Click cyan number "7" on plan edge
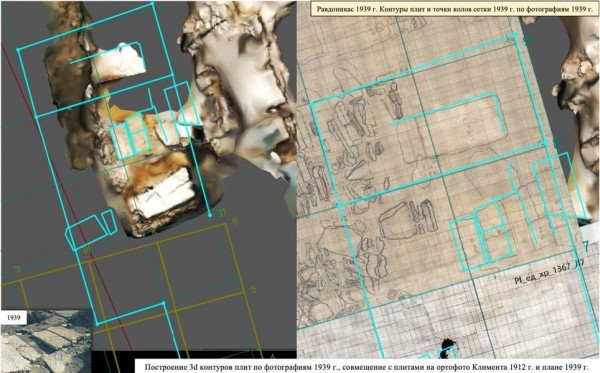 pyautogui.click(x=585, y=246)
